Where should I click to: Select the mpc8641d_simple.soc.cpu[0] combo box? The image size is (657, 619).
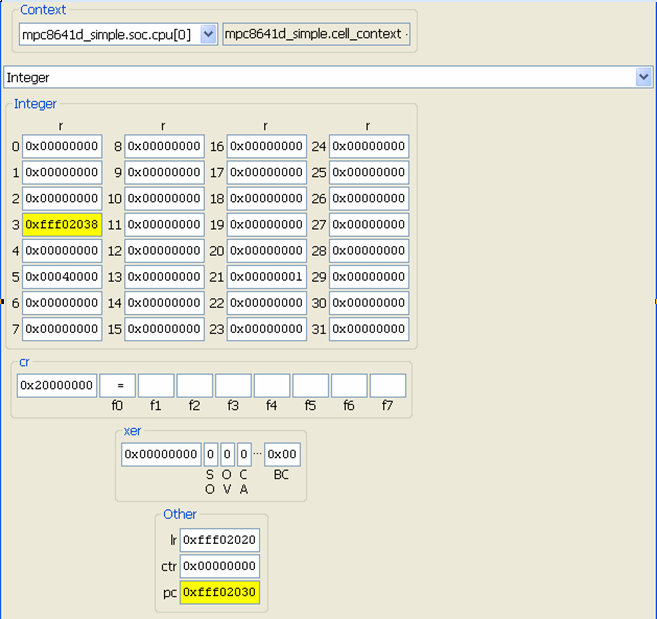point(118,34)
